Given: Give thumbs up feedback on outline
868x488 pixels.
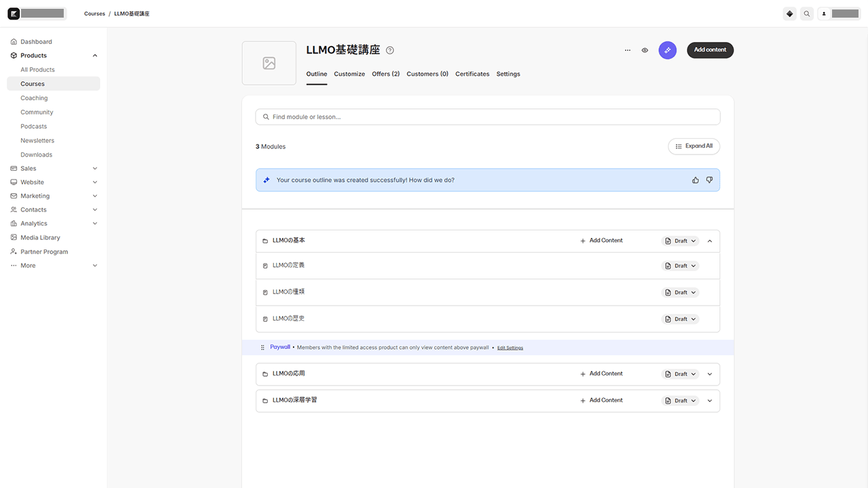Looking at the screenshot, I should pos(695,180).
